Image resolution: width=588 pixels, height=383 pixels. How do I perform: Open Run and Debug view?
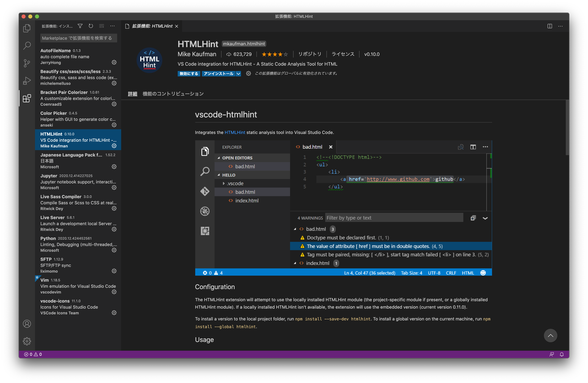[x=27, y=81]
